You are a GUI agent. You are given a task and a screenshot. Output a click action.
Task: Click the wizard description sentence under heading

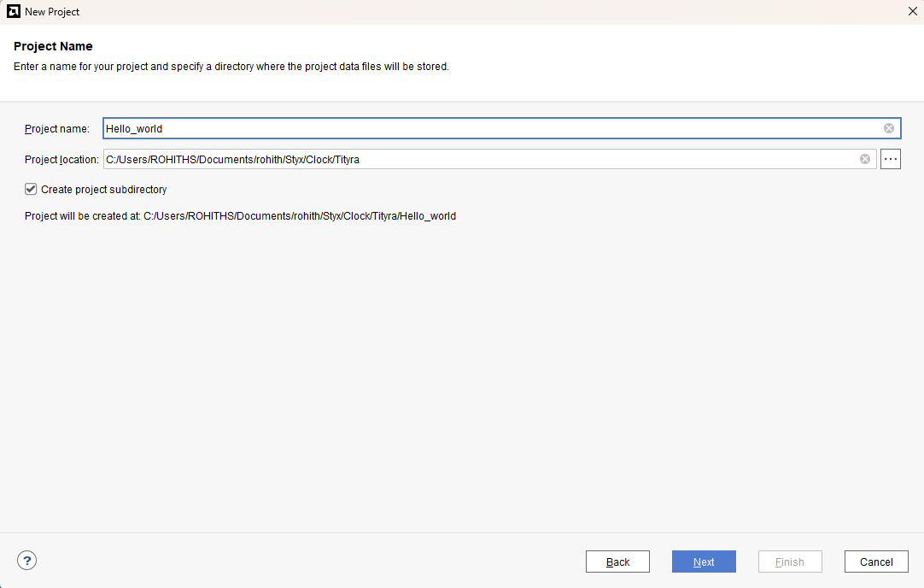231,67
